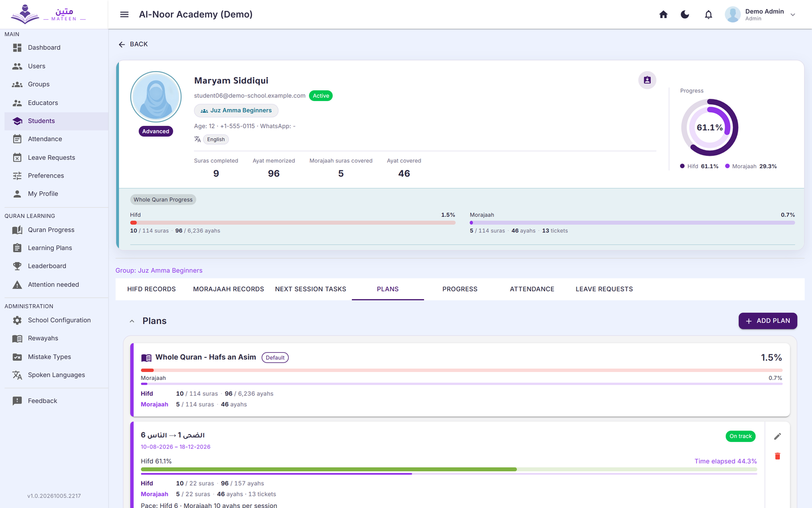
Task: Switch to the NEXT SESSION TASKS tab
Action: 311,289
